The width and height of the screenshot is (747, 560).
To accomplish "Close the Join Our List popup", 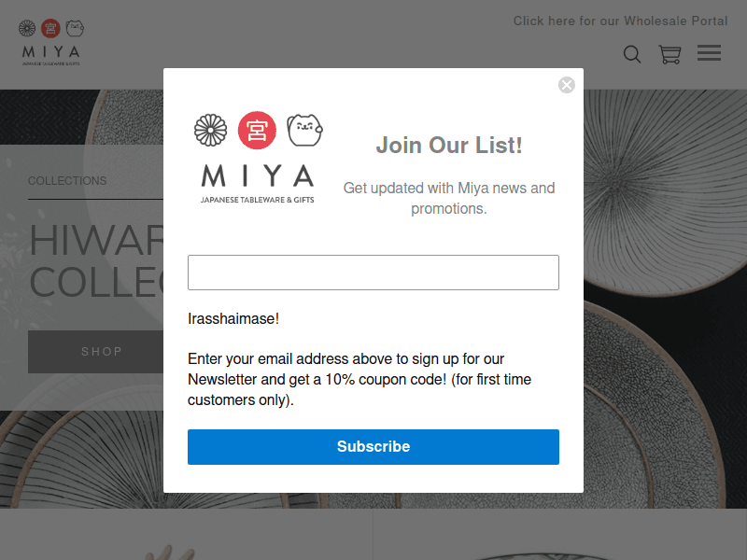I will (567, 85).
